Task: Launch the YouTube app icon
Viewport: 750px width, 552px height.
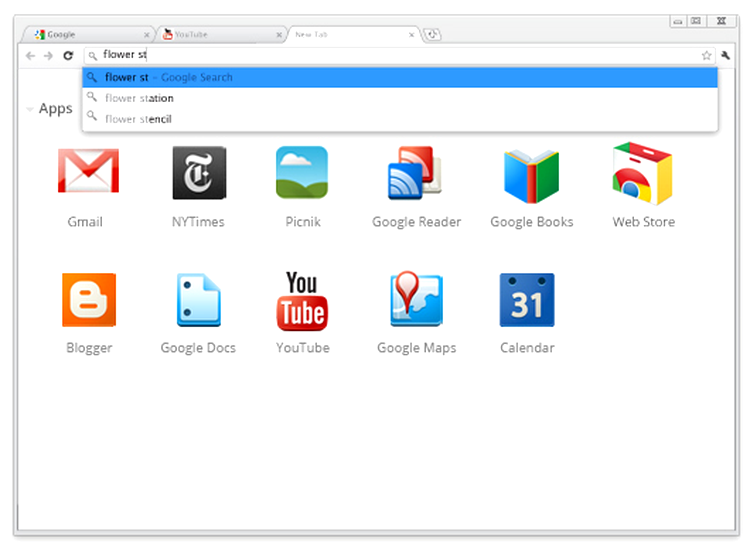Action: [x=302, y=301]
